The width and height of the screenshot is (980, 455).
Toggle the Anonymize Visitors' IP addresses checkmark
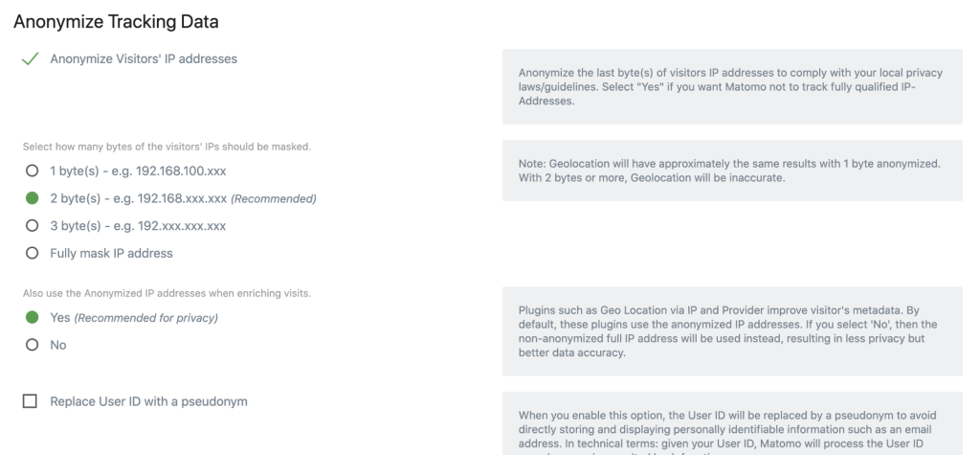(31, 59)
